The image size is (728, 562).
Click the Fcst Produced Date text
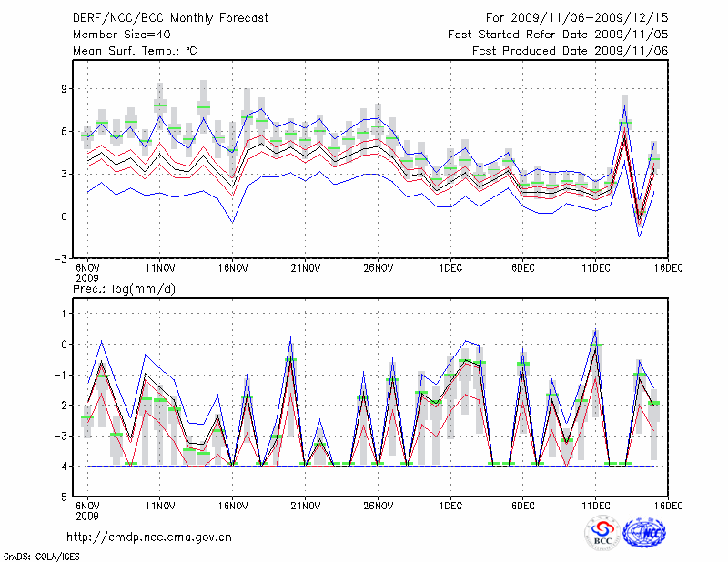click(570, 51)
